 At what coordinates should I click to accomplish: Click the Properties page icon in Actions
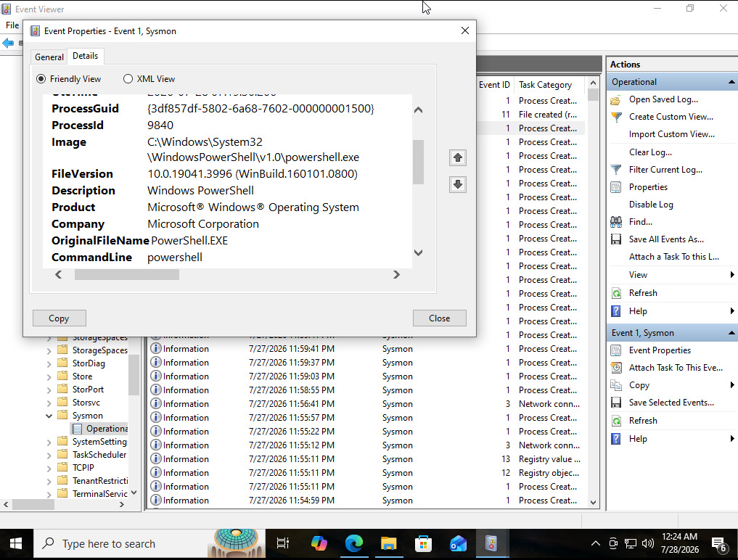(x=615, y=187)
